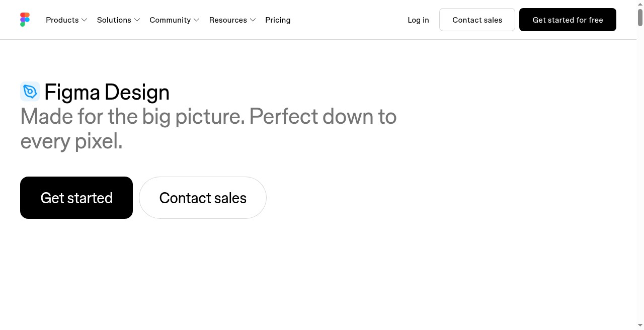Expand the Community chevron arrow
Screen dimensions: 644x330
[197, 20]
